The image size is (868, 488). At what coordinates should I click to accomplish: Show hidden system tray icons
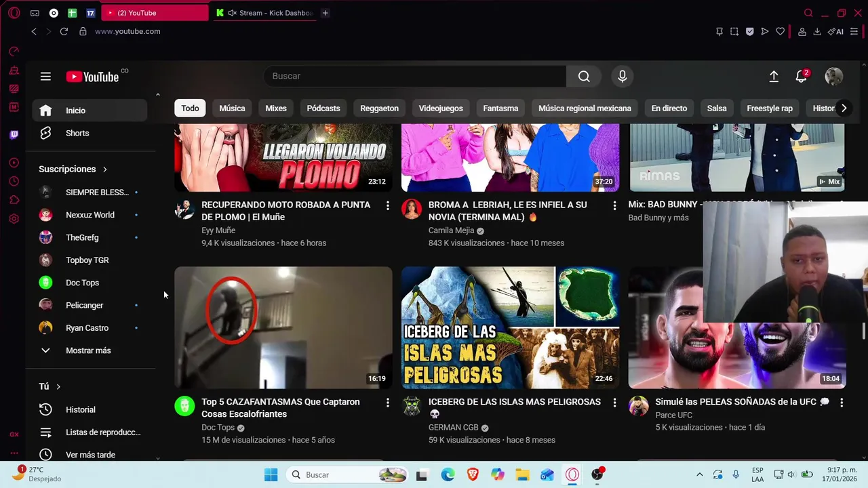point(700,474)
